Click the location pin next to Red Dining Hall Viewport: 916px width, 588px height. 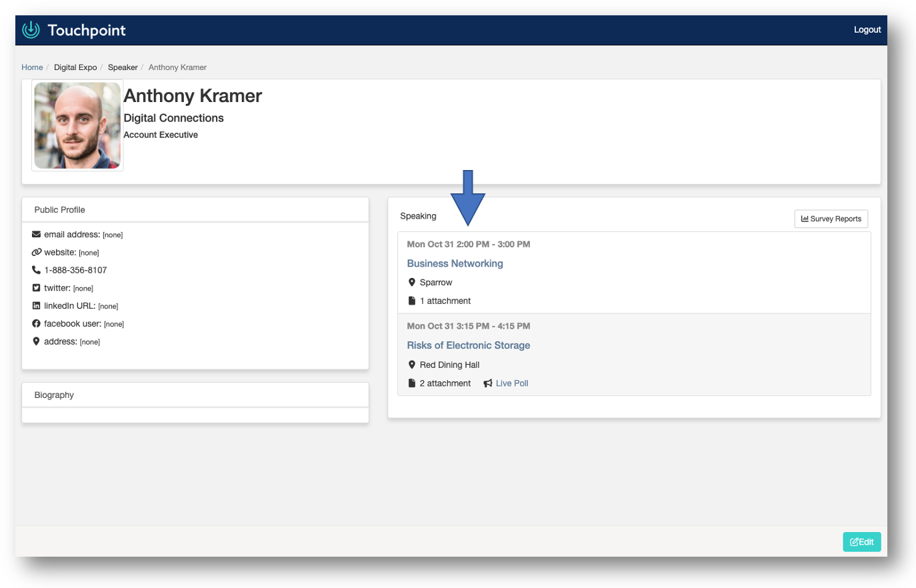[x=412, y=365]
